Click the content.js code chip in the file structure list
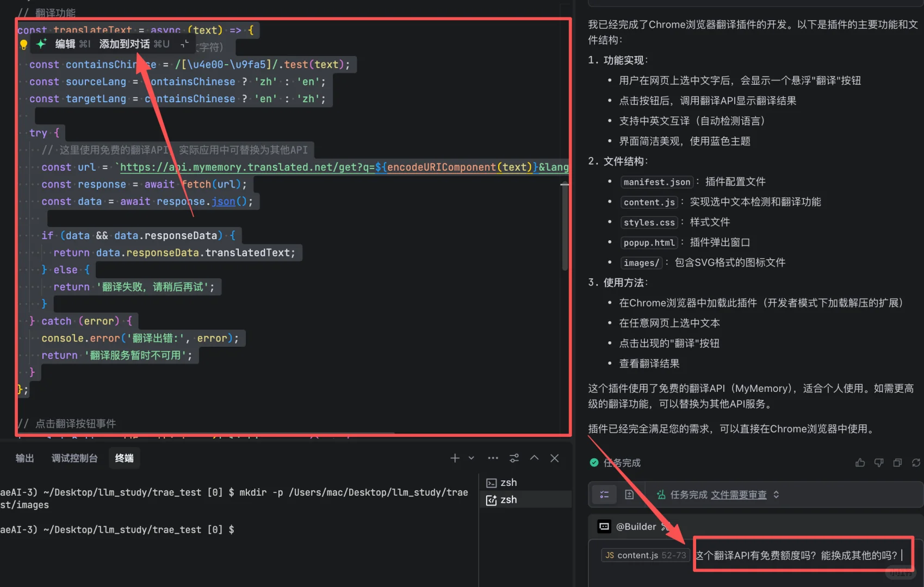Viewport: 924px width, 587px height. click(x=649, y=202)
